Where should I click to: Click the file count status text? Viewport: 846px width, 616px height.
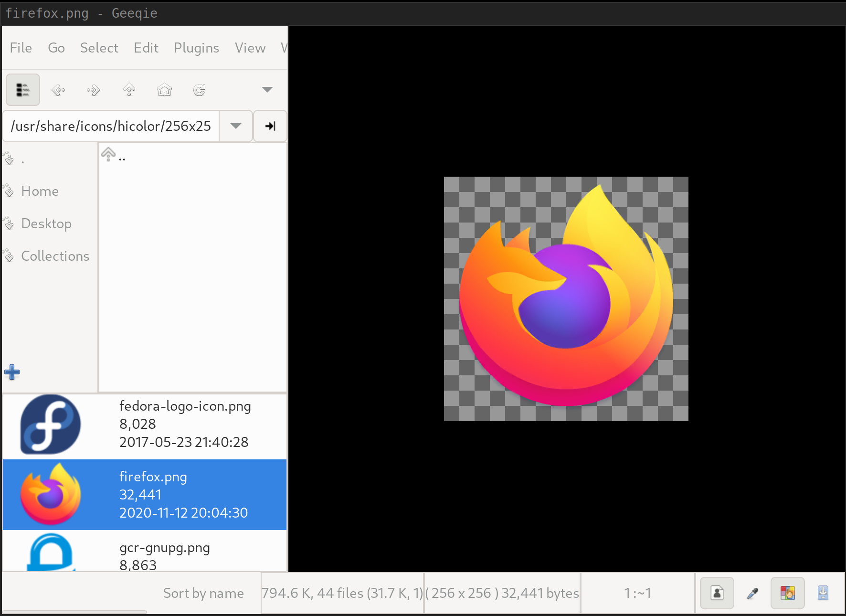coord(342,593)
